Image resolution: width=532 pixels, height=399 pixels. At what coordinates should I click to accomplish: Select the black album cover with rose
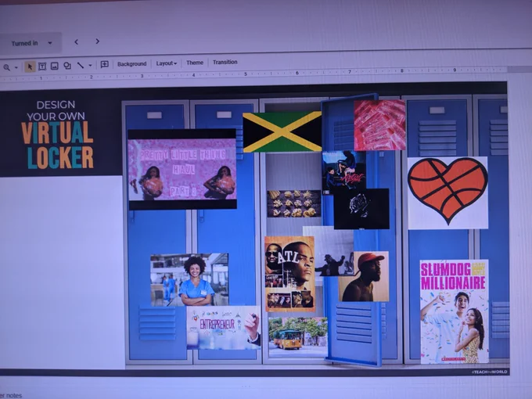[x=361, y=209]
